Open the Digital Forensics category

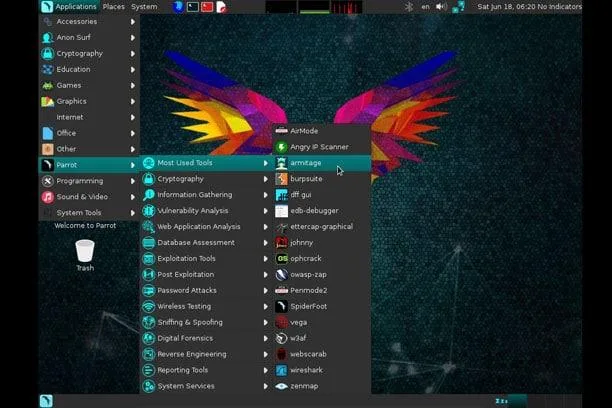(206, 338)
